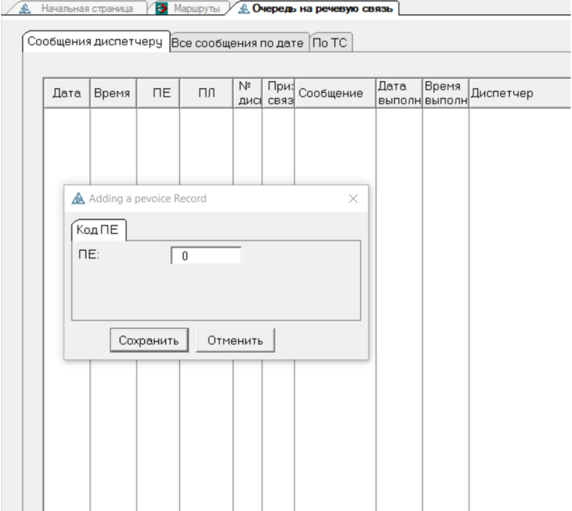Click the Сохранить button
This screenshot has height=511, width=572.
pyautogui.click(x=149, y=340)
